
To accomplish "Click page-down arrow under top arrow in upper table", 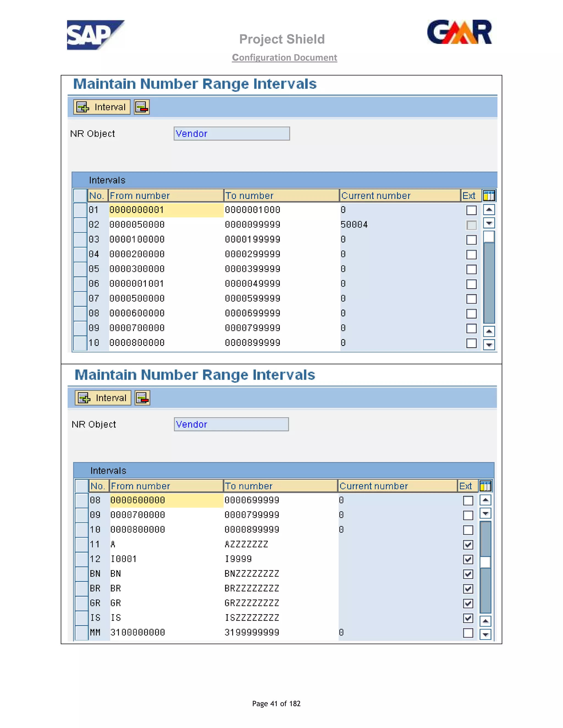I will (489, 223).
